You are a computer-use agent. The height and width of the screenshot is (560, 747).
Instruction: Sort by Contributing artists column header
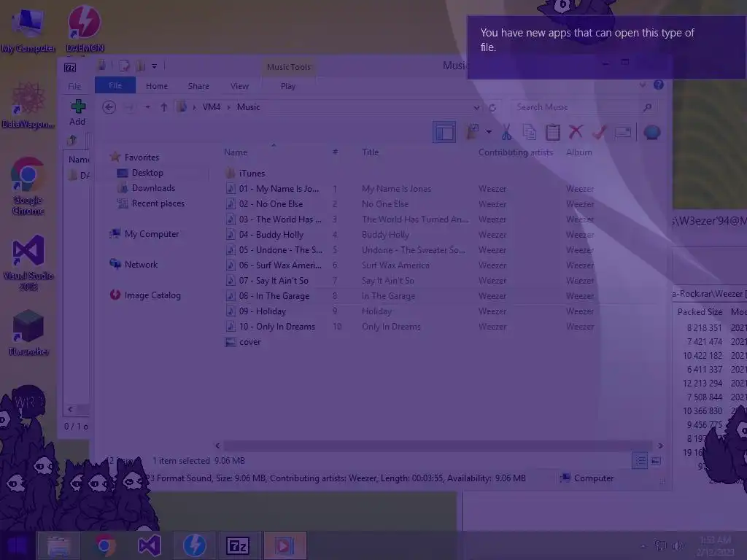click(516, 152)
